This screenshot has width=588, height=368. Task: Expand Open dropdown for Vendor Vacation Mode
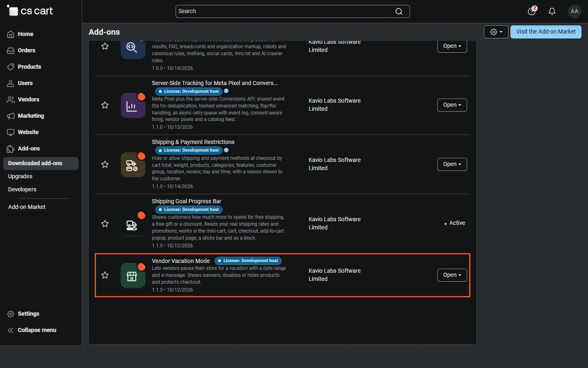[452, 275]
